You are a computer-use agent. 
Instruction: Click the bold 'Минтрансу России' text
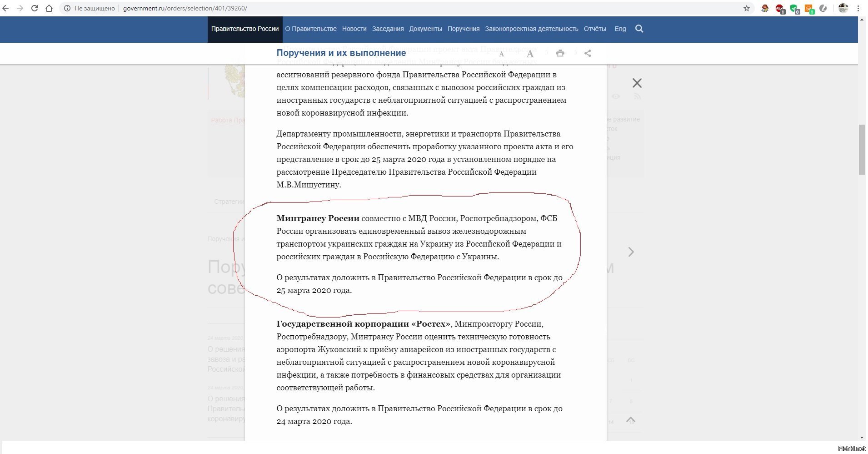coord(318,218)
